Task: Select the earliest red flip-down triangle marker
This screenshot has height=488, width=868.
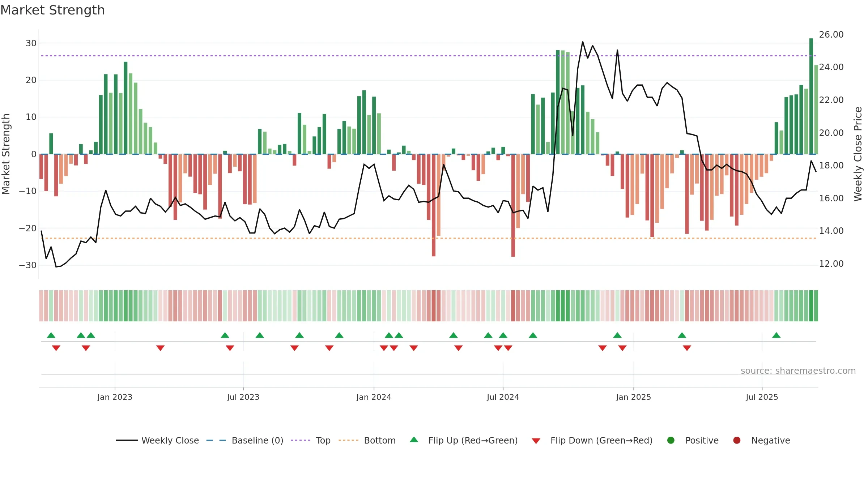Action: tap(56, 348)
